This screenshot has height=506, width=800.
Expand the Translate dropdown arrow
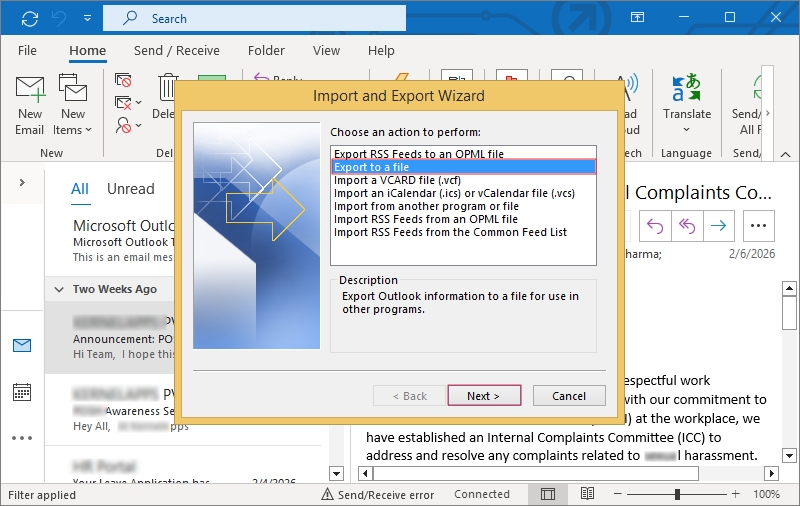[x=687, y=130]
